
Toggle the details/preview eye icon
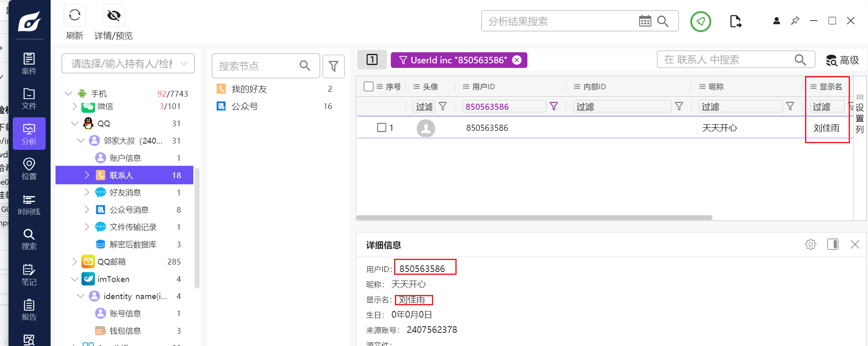click(x=114, y=16)
